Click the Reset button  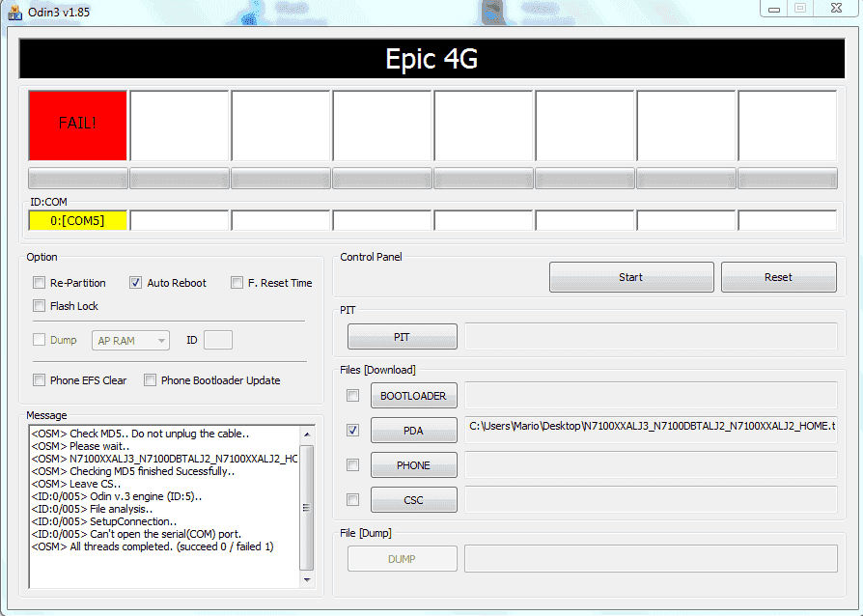click(x=779, y=277)
